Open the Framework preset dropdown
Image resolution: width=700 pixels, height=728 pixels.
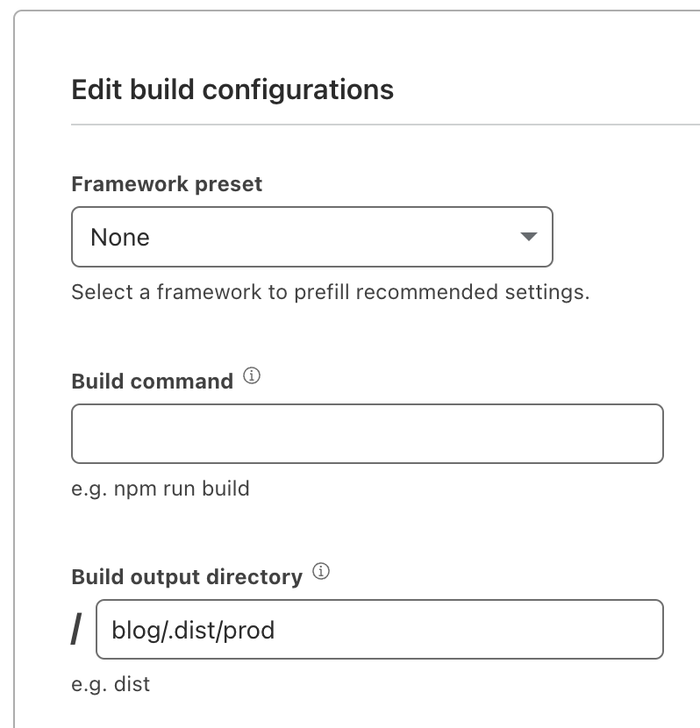(311, 237)
